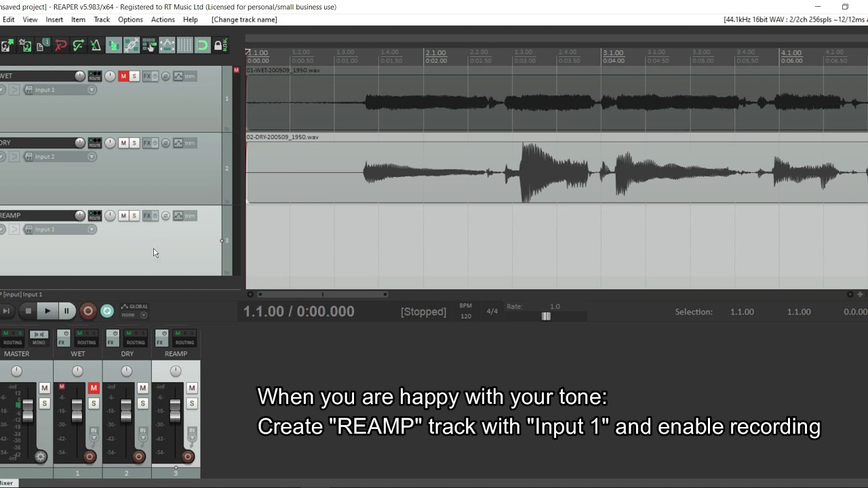Click the 3.1.00 mark on the timeline ruler
The width and height of the screenshot is (868, 488).
click(x=613, y=53)
